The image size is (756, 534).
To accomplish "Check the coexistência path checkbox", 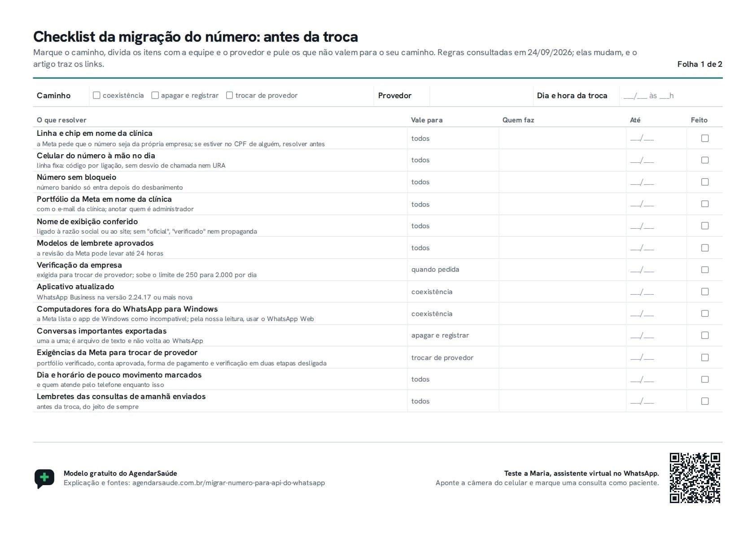I will click(96, 95).
